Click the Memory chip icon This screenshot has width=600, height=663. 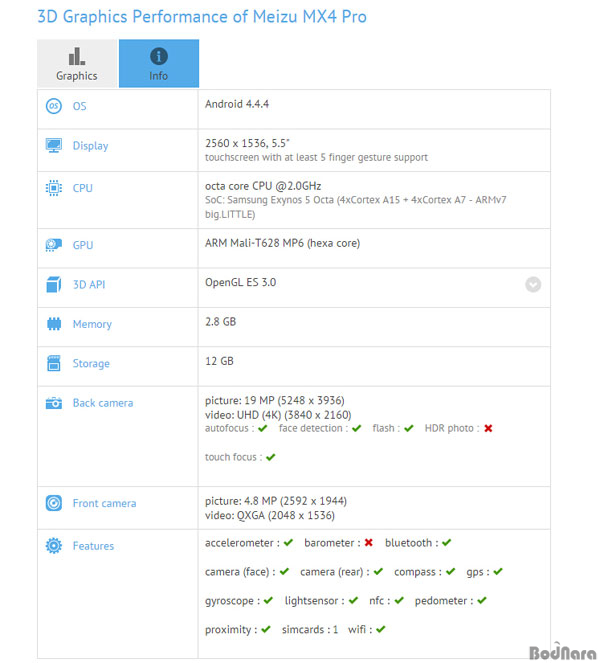click(x=54, y=324)
